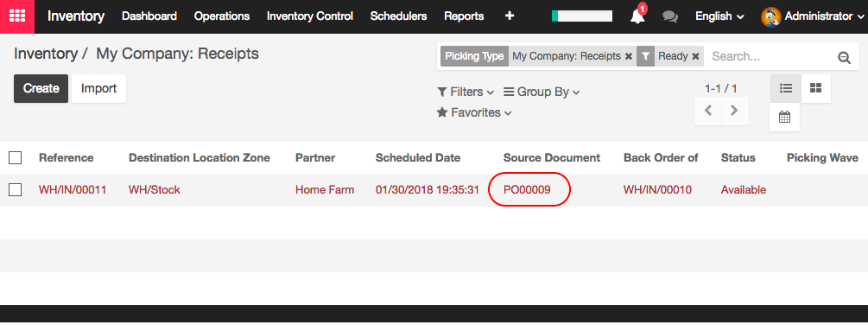Switch to calendar view icon

point(784,118)
